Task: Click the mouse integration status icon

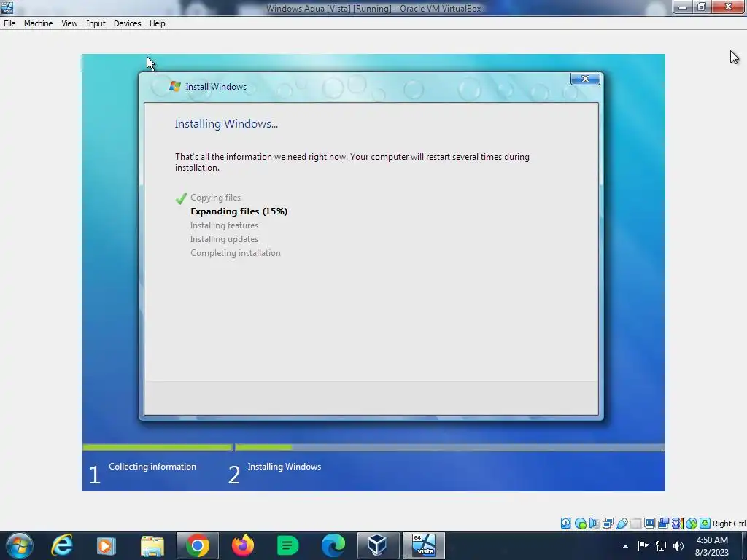Action: (x=692, y=524)
